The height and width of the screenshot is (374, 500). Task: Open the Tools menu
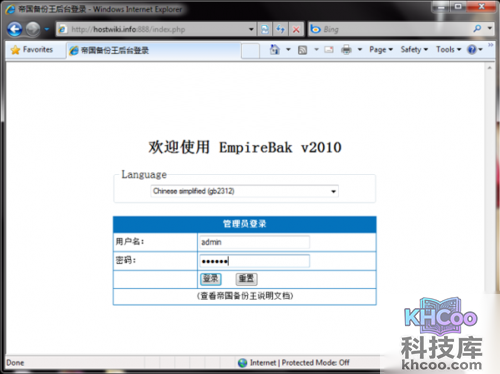tap(448, 50)
